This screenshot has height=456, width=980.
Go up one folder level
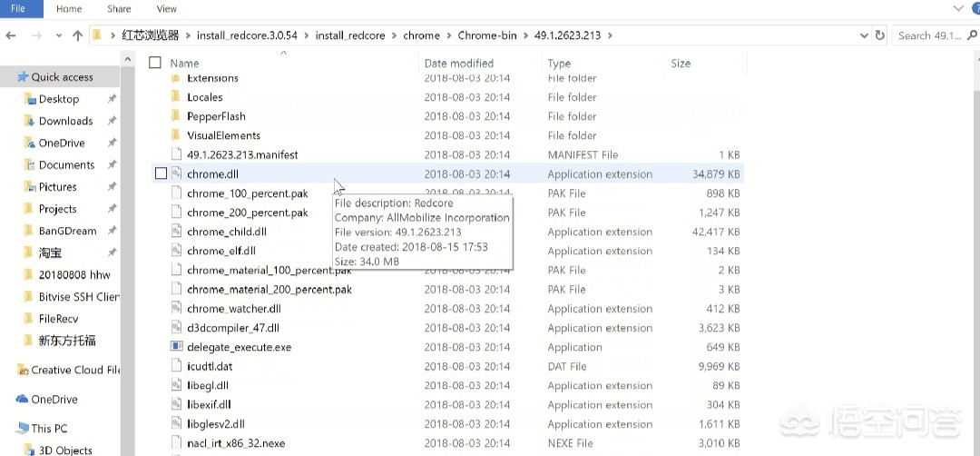[x=78, y=35]
